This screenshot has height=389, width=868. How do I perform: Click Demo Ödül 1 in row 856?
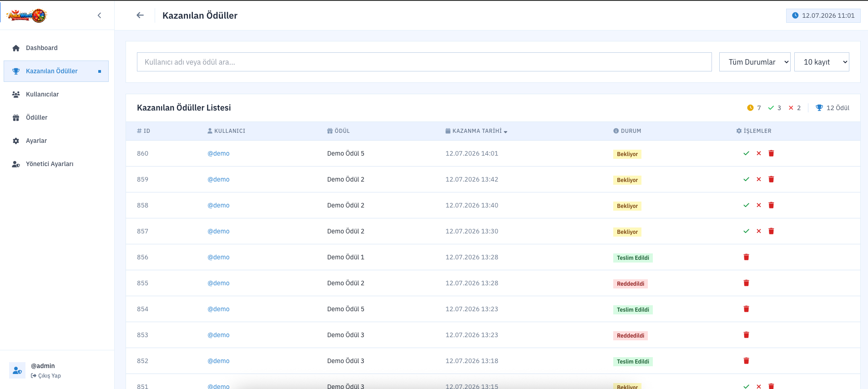[346, 257]
